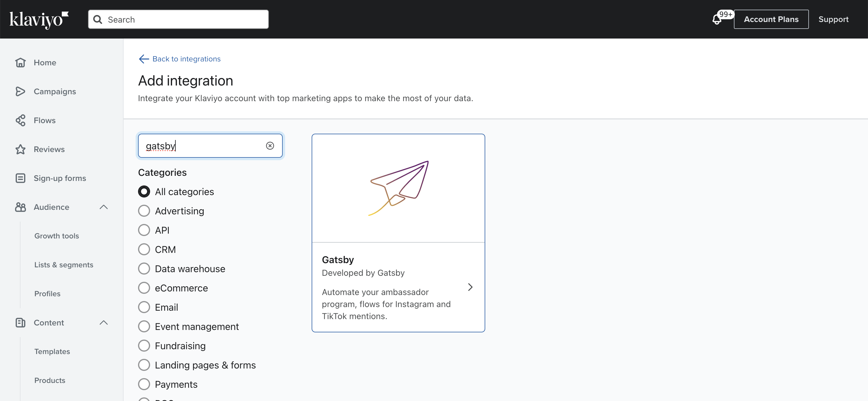Open the Support link

834,20
